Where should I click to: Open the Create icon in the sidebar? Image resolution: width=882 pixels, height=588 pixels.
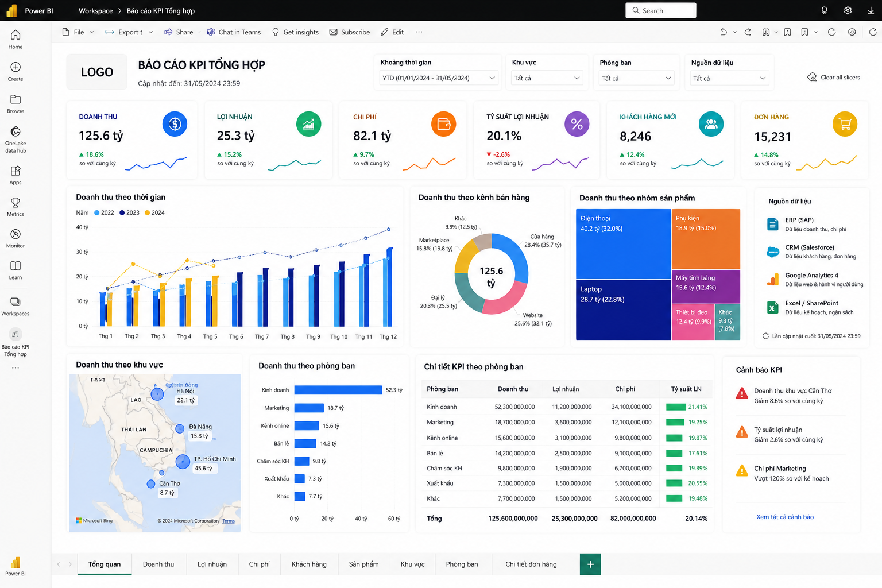pos(16,71)
